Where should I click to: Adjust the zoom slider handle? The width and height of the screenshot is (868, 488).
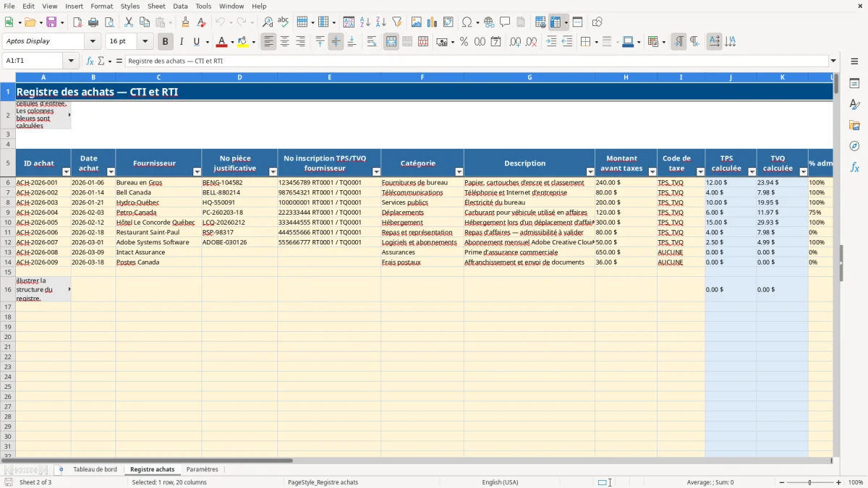[810, 482]
